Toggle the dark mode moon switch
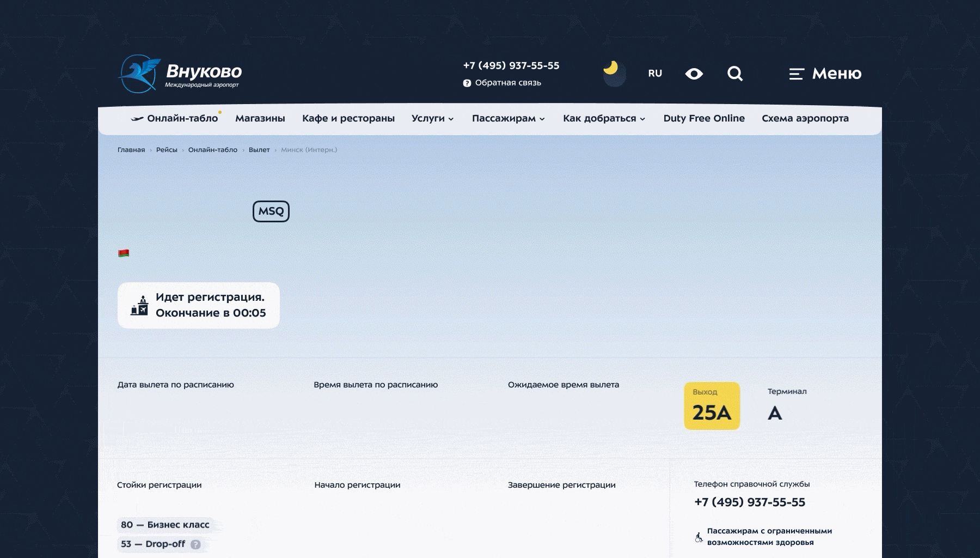The height and width of the screenshot is (558, 980). pos(614,73)
